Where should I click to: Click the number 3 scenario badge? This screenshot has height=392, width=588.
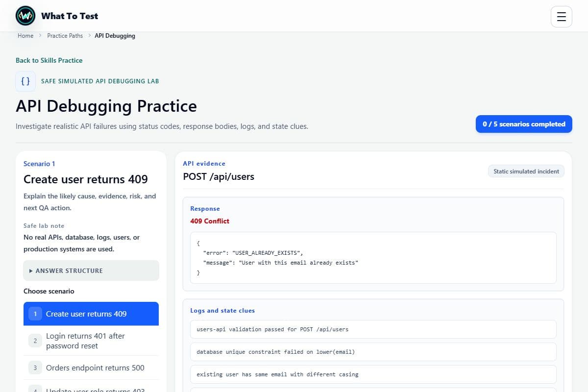(x=35, y=367)
